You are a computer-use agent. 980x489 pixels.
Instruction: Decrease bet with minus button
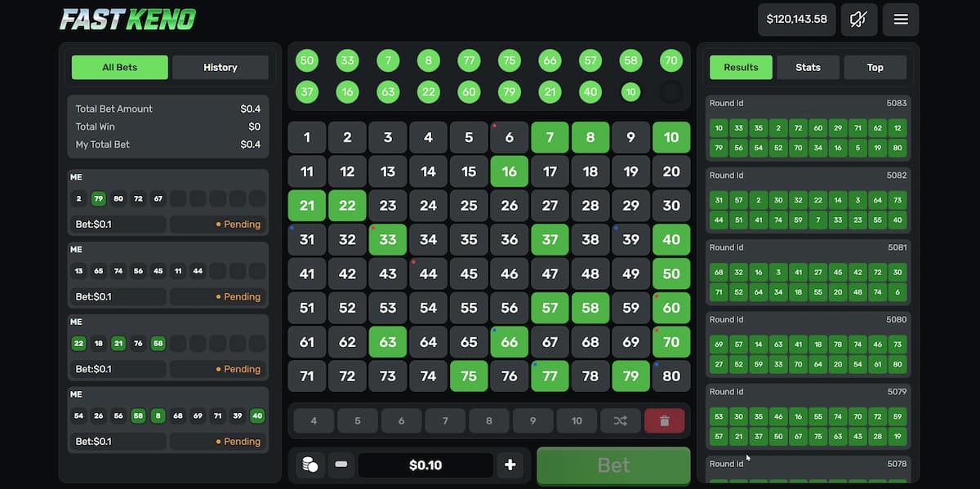coord(341,465)
